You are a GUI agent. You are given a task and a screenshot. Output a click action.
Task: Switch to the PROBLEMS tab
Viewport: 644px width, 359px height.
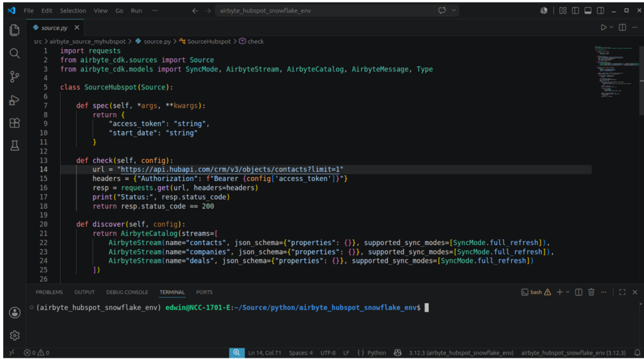pyautogui.click(x=49, y=292)
